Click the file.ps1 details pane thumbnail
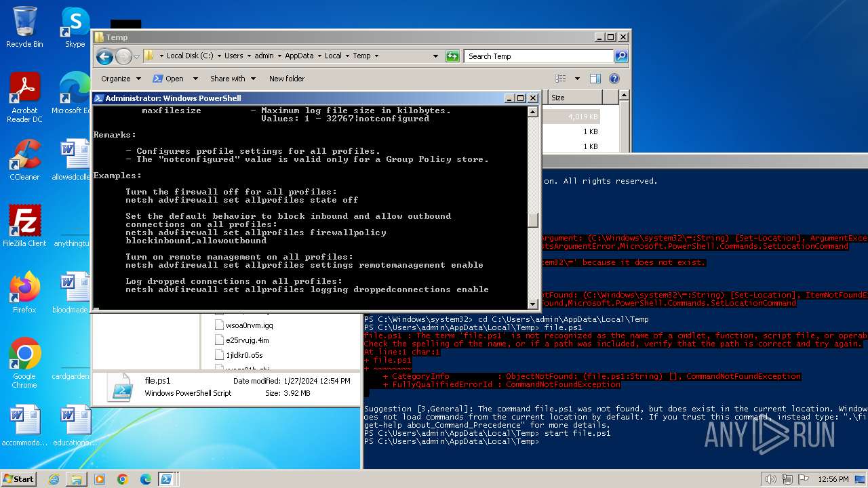 pyautogui.click(x=123, y=388)
